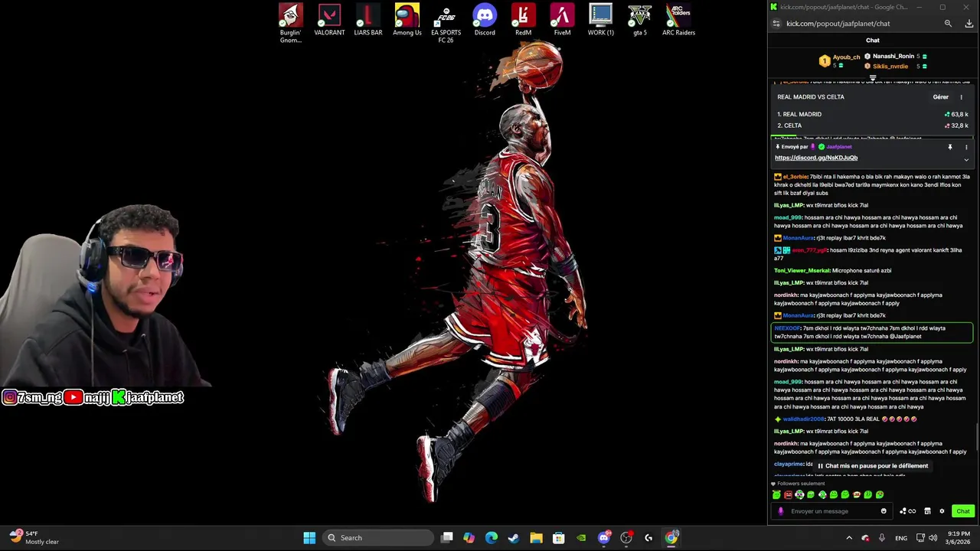Show hidden system tray icons
980x551 pixels.
point(848,538)
